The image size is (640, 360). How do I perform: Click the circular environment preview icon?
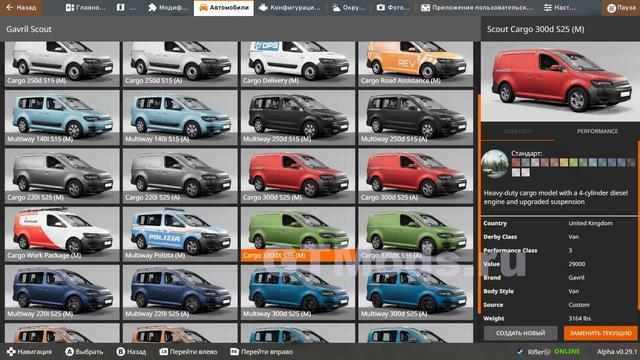495,164
